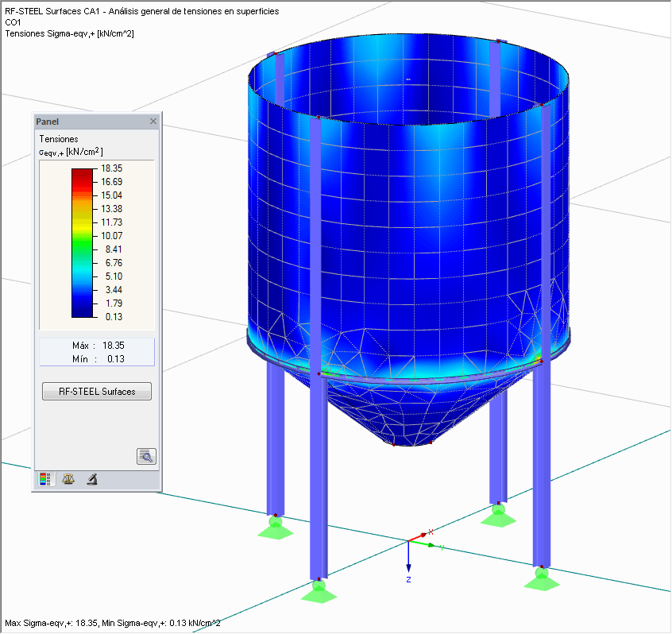Close the Panel window

click(x=153, y=122)
